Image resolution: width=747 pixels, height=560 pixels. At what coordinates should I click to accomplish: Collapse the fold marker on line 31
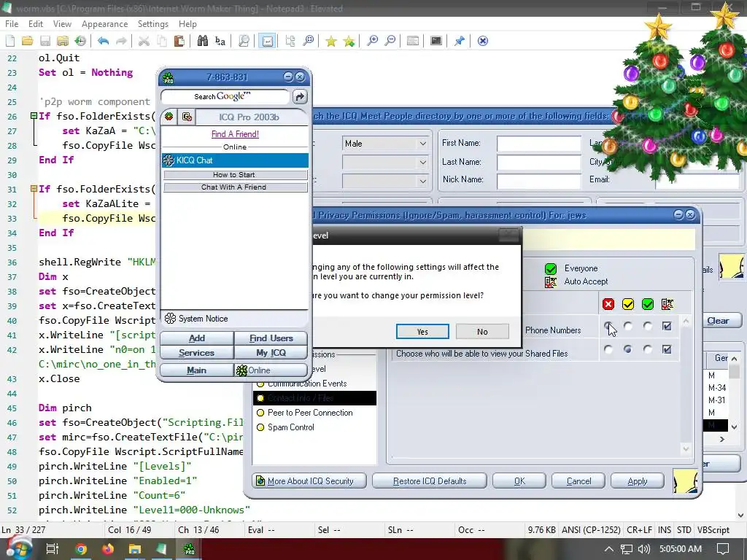[34, 189]
